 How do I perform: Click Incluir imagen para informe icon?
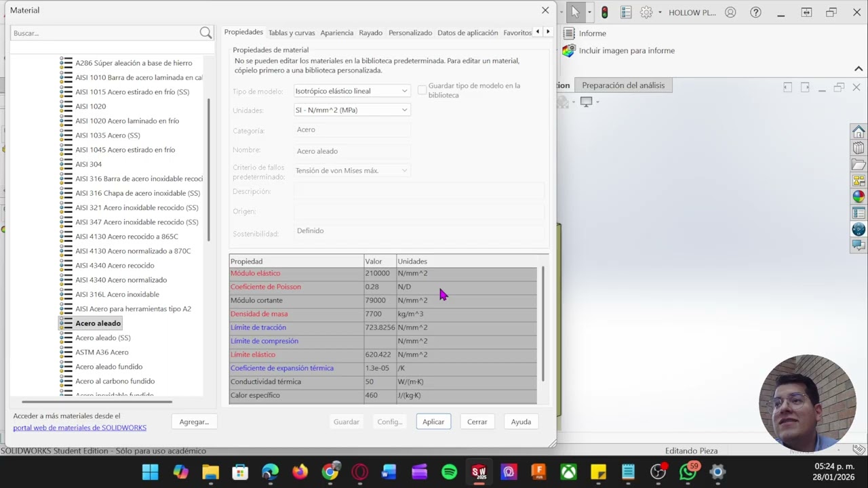570,50
